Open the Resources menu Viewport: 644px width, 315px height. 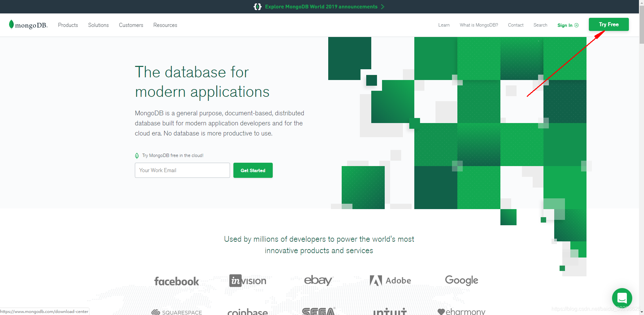tap(165, 25)
